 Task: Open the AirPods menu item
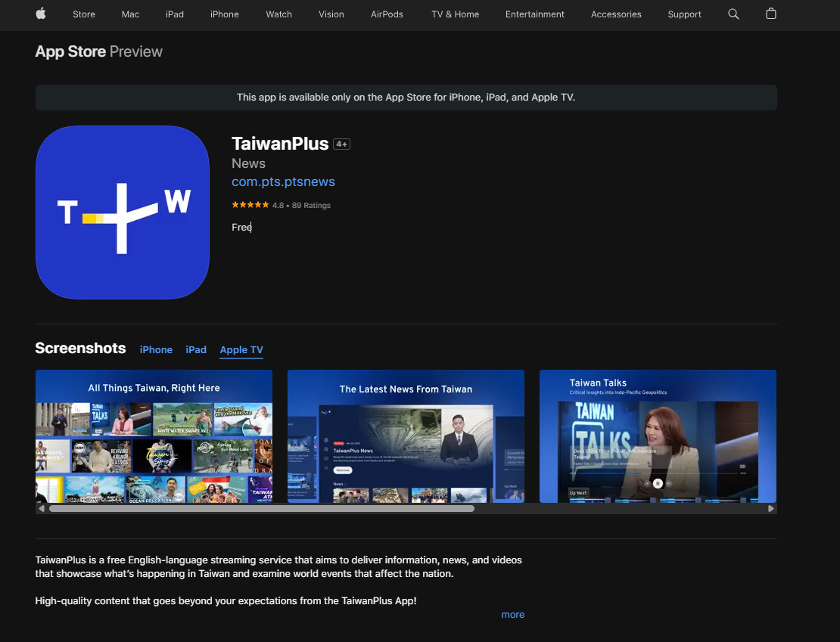point(386,14)
